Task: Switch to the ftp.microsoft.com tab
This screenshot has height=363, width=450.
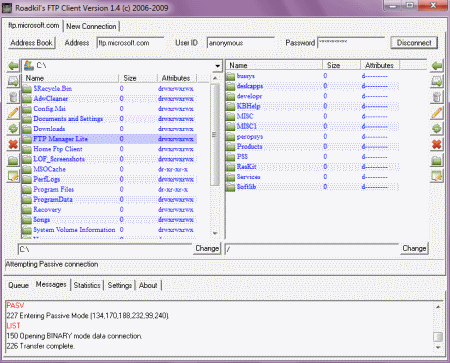Action: [x=34, y=25]
